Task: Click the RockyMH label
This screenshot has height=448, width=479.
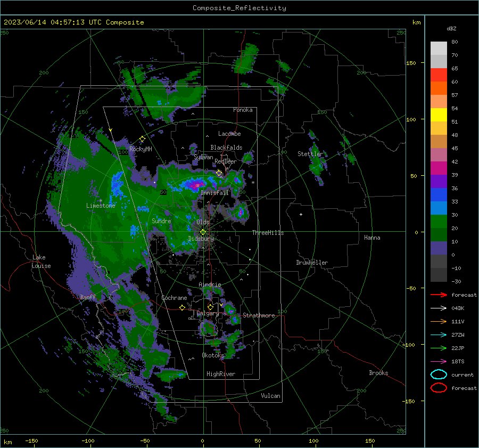Action: tap(141, 149)
